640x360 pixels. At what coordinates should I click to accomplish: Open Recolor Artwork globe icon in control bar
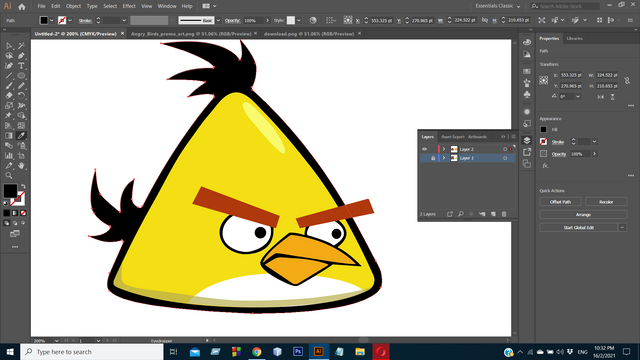(313, 20)
